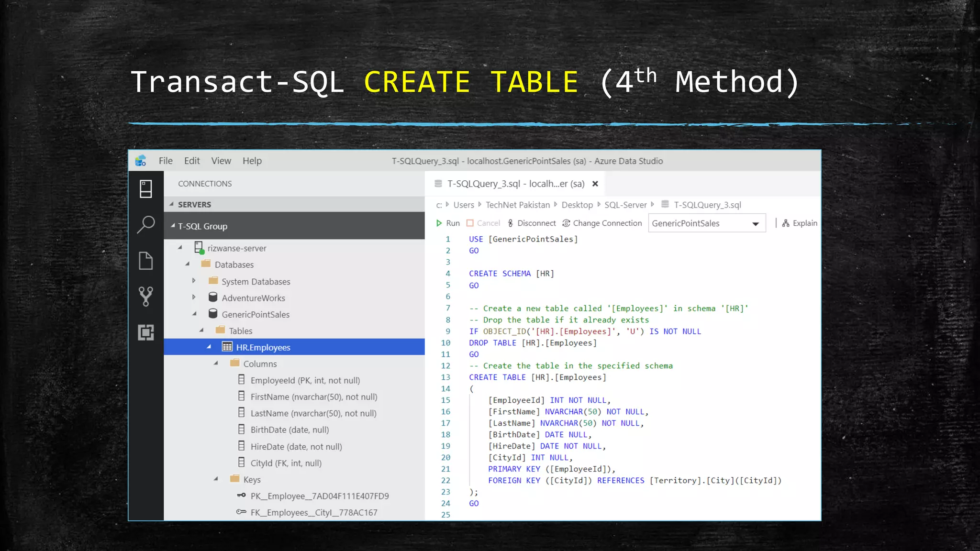
Task: Open the Edit menu
Action: pos(192,161)
